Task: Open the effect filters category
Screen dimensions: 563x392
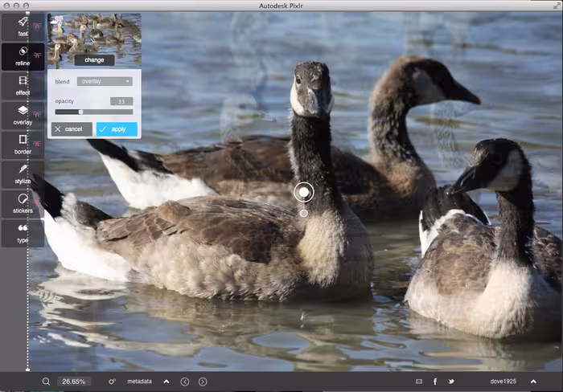Action: 23,86
